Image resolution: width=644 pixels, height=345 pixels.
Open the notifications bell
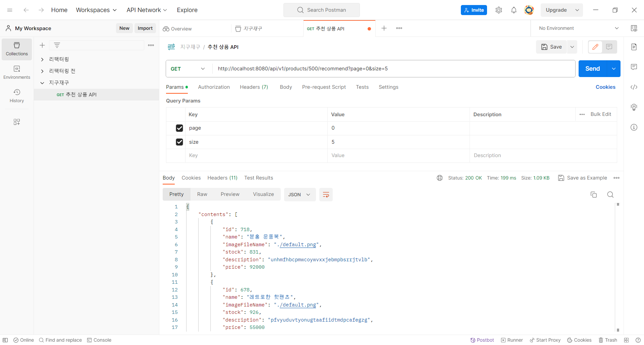pyautogui.click(x=514, y=10)
